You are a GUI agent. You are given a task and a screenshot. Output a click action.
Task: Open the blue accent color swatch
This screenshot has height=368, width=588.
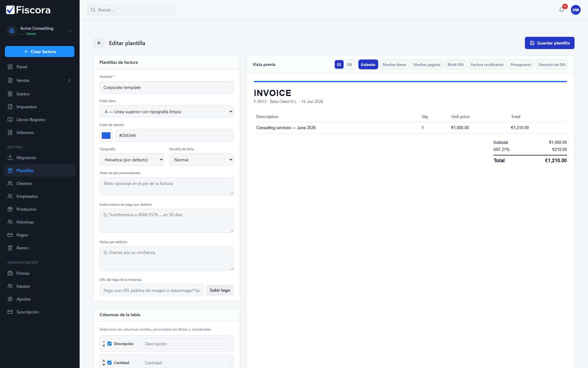point(106,136)
